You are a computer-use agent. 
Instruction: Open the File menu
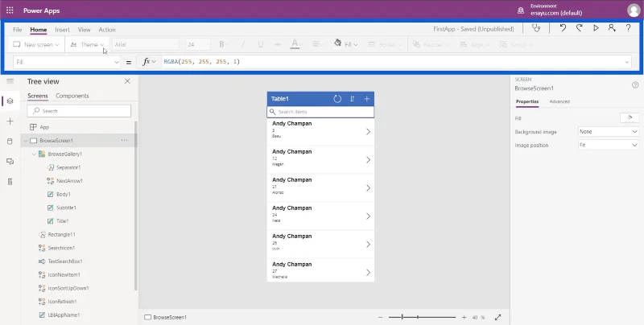pyautogui.click(x=17, y=30)
